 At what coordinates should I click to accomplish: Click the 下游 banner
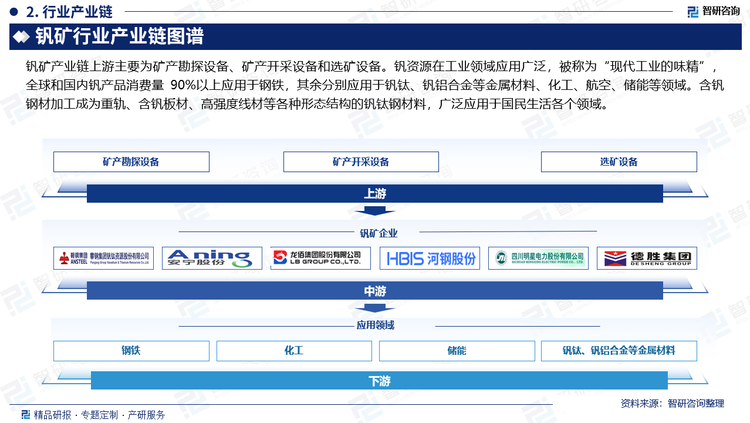point(379,381)
